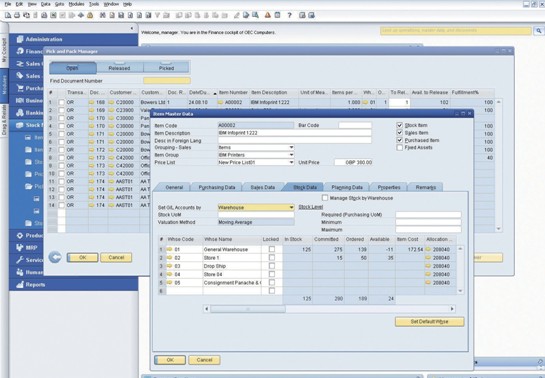Click the question mark Help toolbar icon
Image resolution: width=545 pixels, height=378 pixels.
pyautogui.click(x=289, y=15)
